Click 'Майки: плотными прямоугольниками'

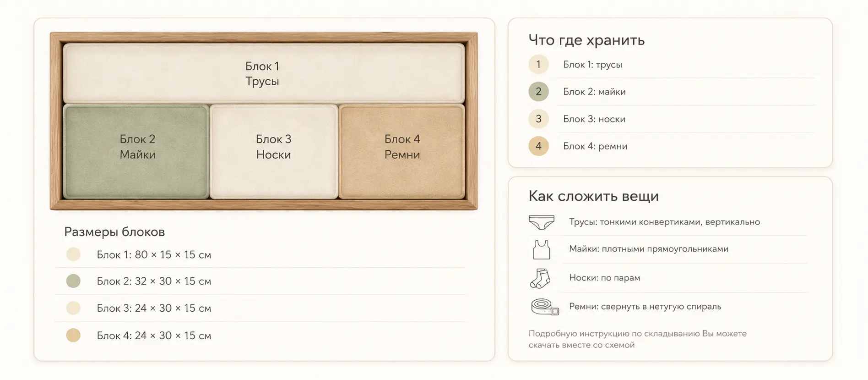coord(649,249)
